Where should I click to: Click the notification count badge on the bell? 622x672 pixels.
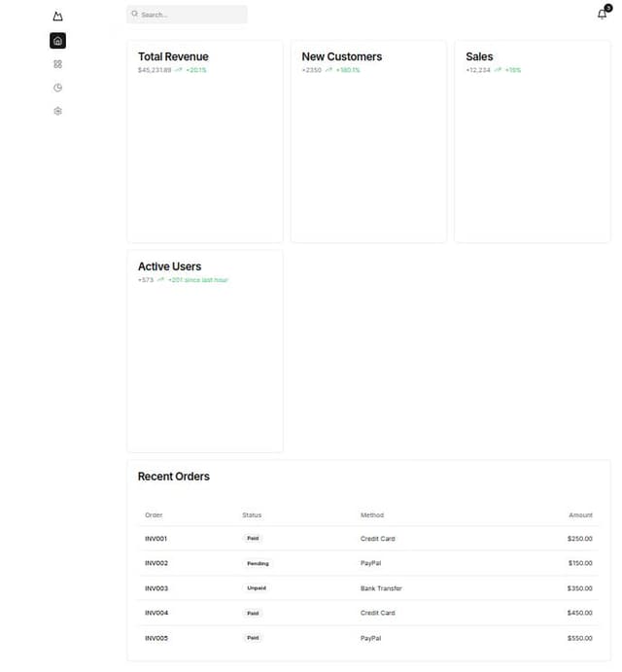pos(608,8)
